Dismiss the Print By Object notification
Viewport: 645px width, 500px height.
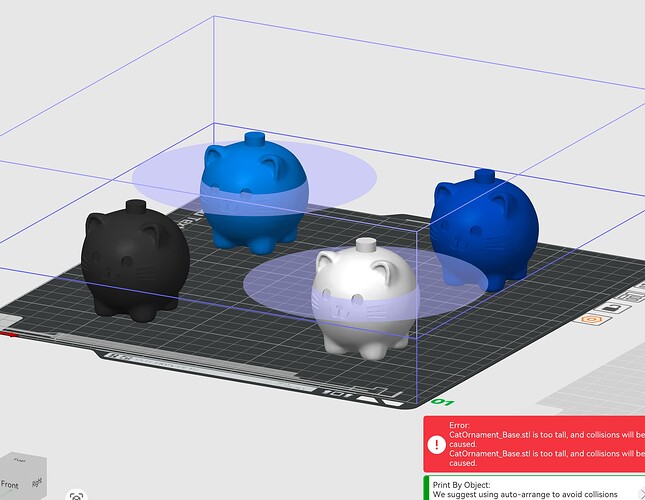641,492
